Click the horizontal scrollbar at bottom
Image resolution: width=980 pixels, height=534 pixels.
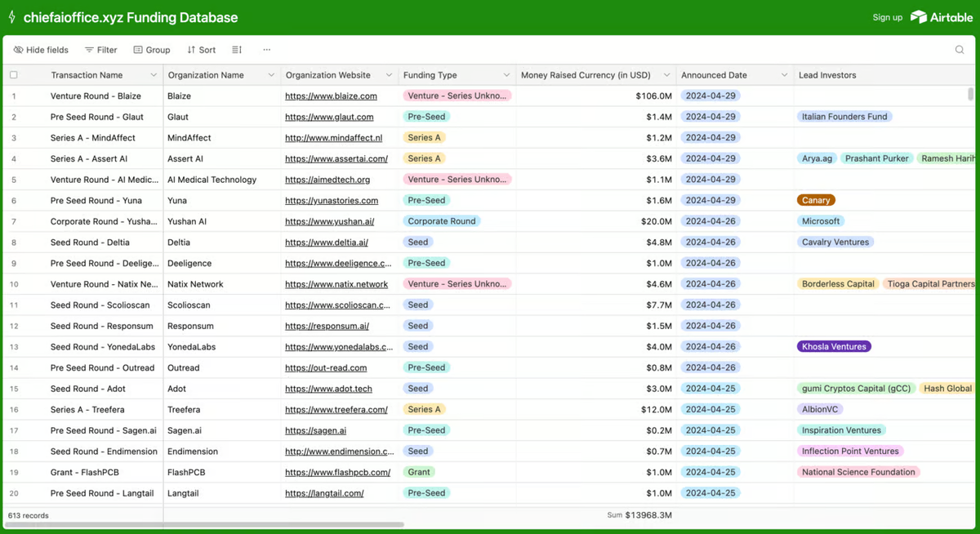click(204, 525)
